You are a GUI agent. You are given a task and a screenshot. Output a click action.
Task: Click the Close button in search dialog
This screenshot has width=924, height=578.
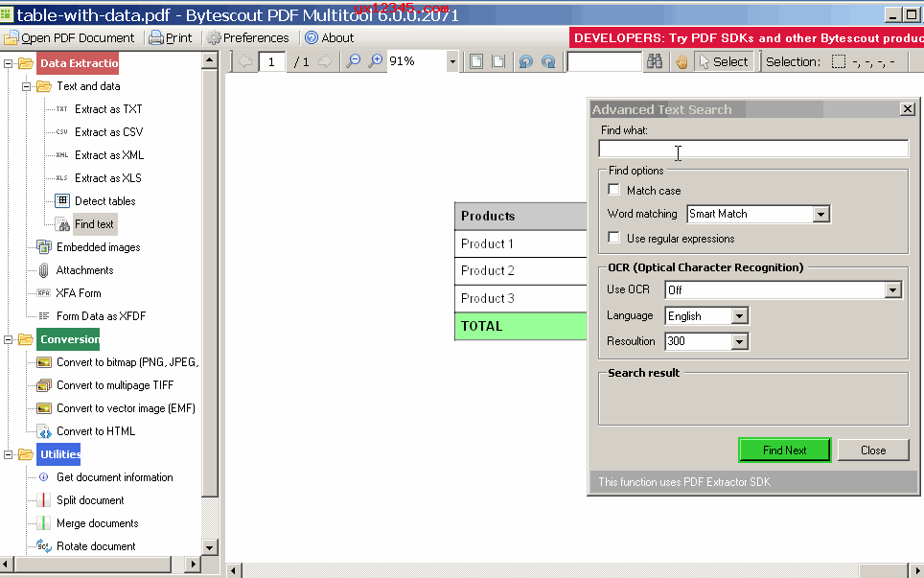coord(872,451)
